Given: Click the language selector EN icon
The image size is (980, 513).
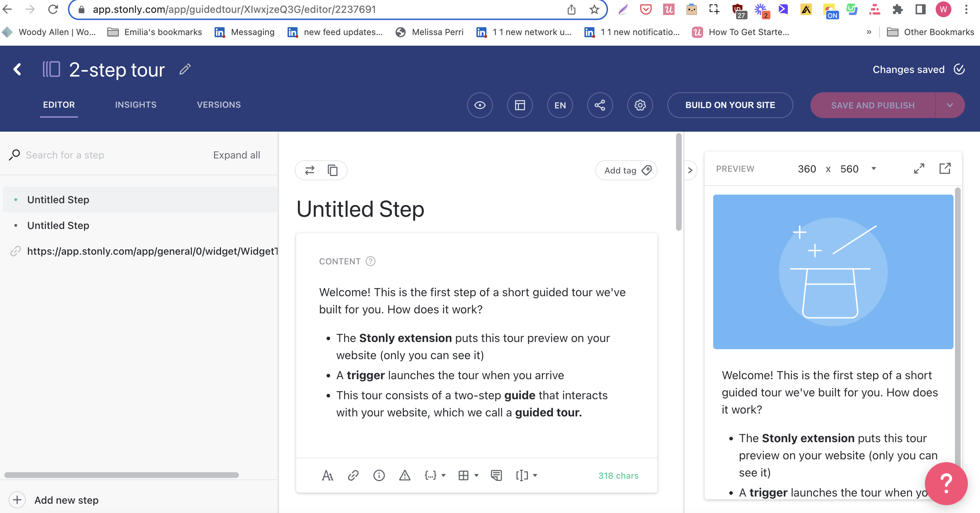Looking at the screenshot, I should click(x=559, y=105).
